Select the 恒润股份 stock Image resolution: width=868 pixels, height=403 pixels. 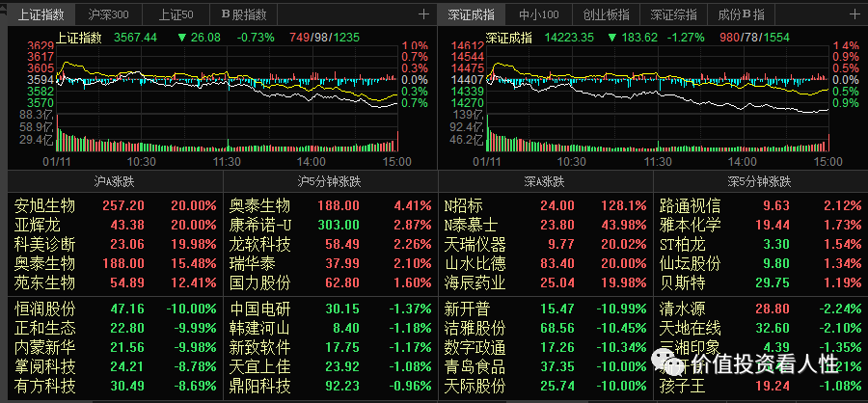[115, 309]
